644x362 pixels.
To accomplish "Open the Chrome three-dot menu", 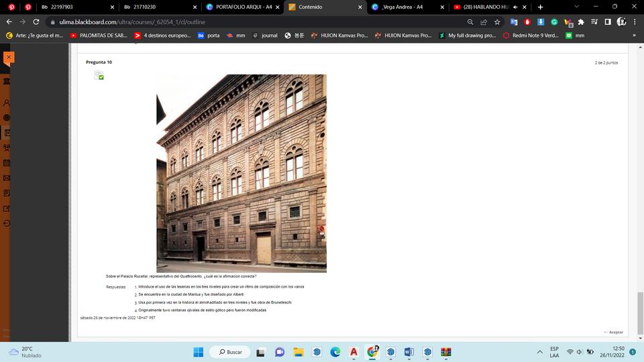I will point(635,21).
